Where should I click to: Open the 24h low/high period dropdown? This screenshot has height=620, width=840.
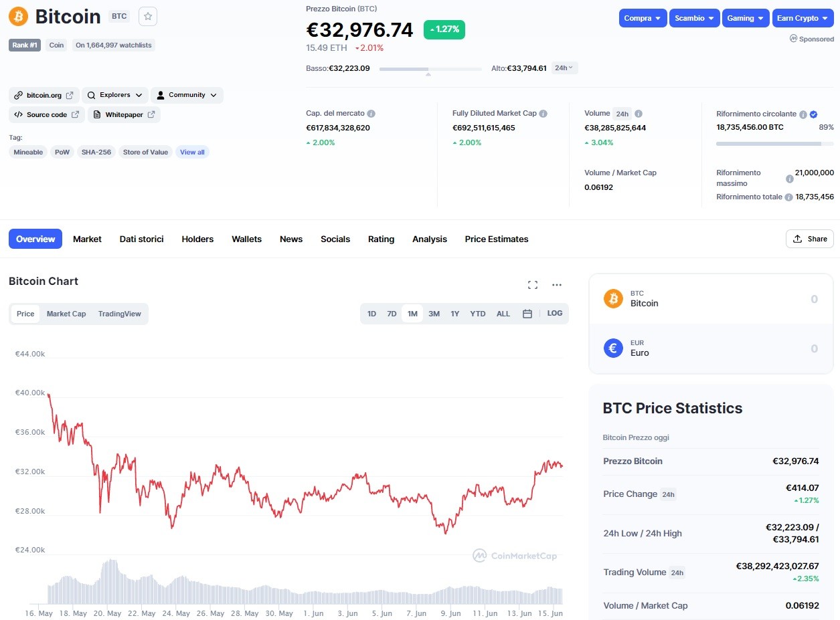(565, 68)
